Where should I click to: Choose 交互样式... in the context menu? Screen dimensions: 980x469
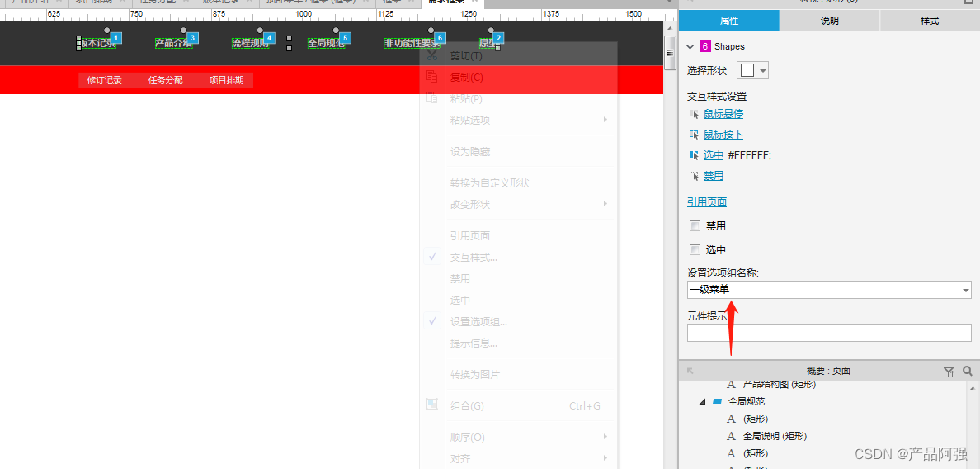click(x=518, y=257)
